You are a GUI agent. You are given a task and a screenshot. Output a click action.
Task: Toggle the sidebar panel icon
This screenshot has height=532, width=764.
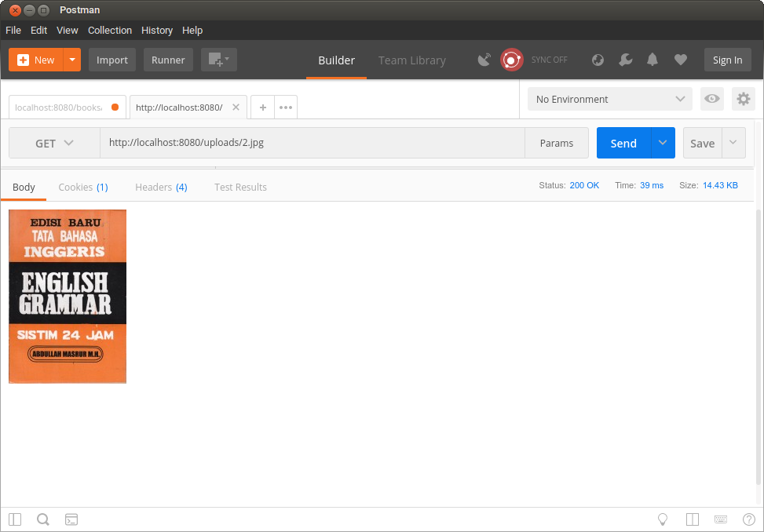click(14, 519)
